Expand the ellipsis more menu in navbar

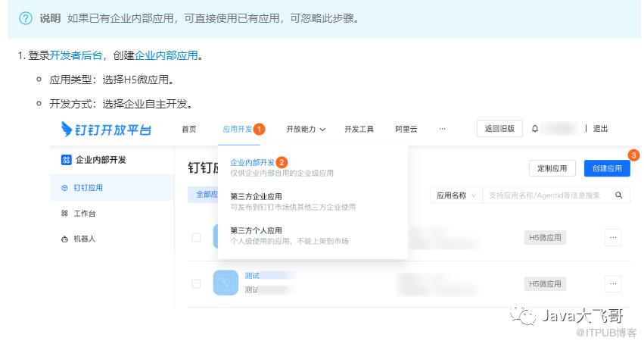(442, 129)
